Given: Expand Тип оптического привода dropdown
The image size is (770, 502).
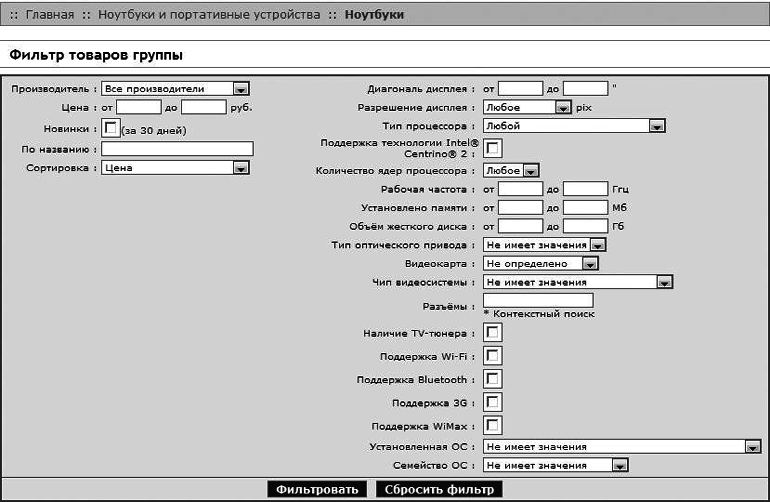Looking at the screenshot, I should coord(545,244).
